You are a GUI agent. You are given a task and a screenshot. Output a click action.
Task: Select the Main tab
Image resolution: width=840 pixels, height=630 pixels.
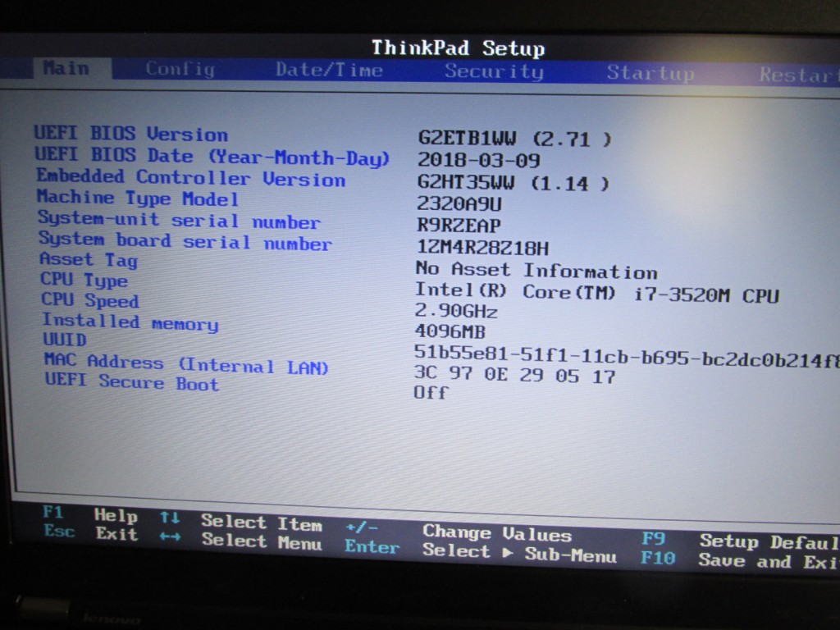coord(66,68)
